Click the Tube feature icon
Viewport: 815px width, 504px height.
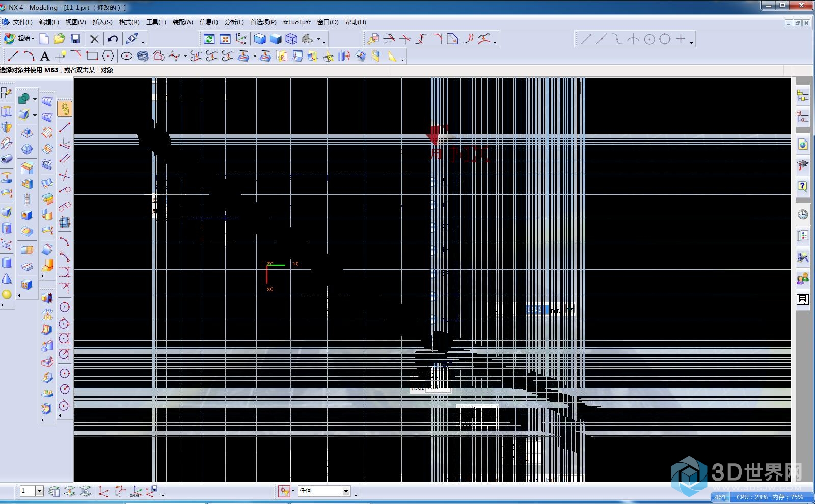click(7, 159)
